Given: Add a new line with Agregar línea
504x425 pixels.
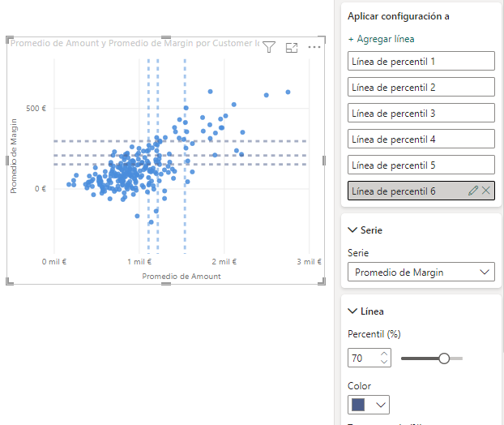Looking at the screenshot, I should coord(381,39).
